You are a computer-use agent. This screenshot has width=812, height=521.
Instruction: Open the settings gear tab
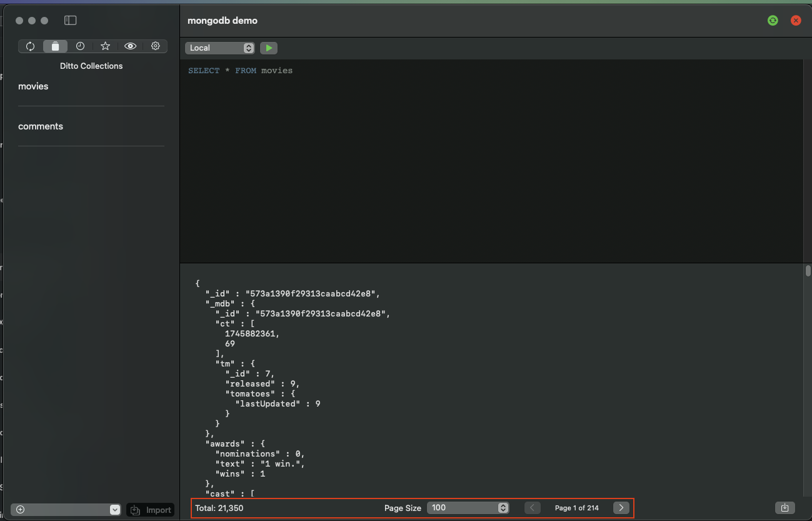pos(156,46)
